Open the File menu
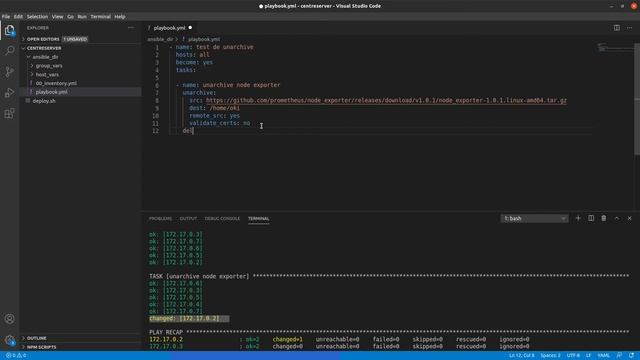The width and height of the screenshot is (640, 360). (x=6, y=17)
